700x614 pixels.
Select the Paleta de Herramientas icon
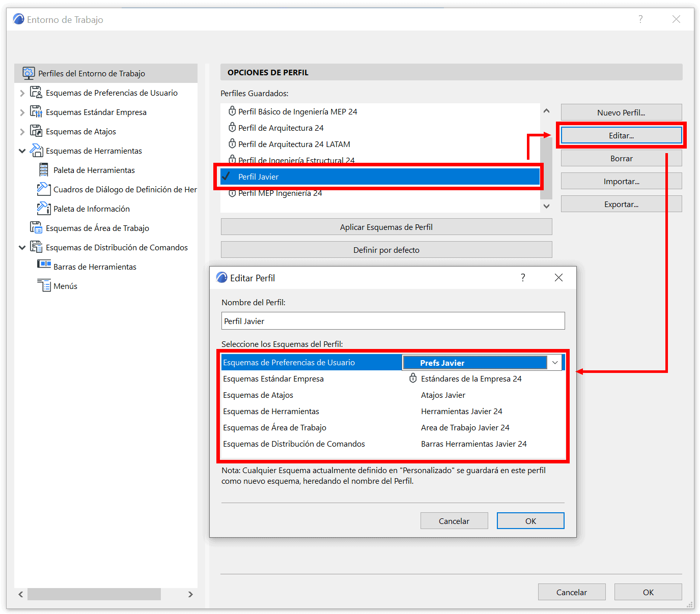pyautogui.click(x=44, y=169)
